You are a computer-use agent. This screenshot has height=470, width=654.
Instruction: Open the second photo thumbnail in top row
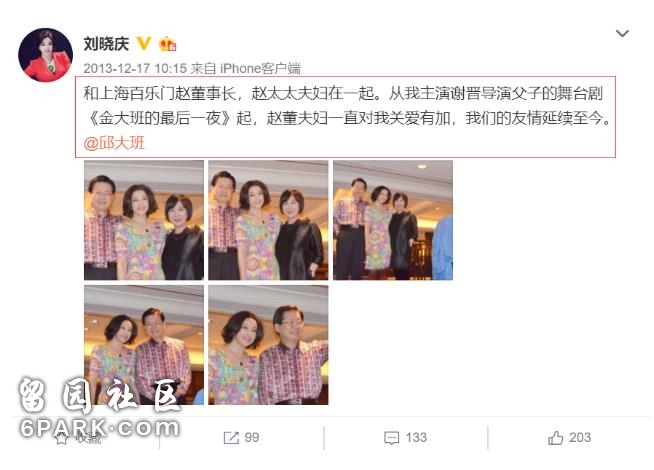click(268, 220)
